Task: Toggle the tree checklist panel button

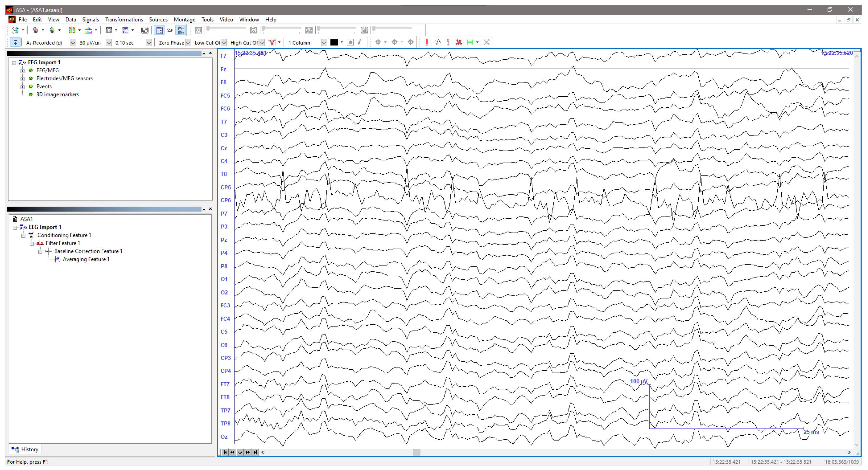Action: pyautogui.click(x=159, y=30)
